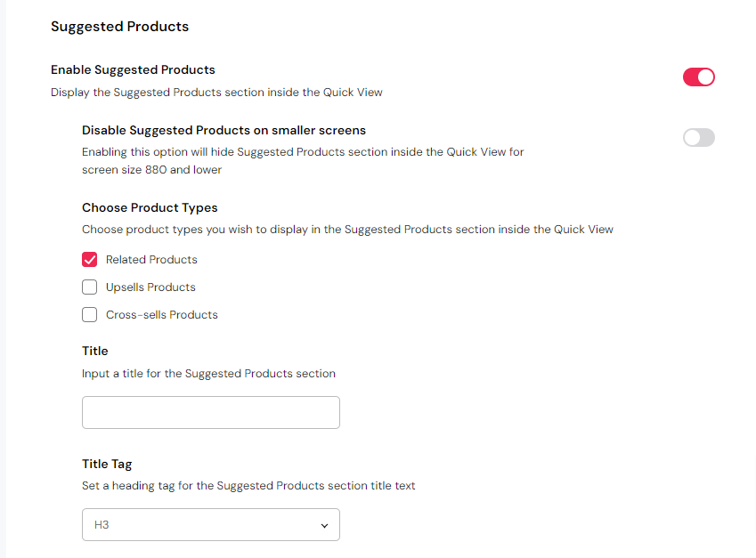Turn off the Enable Suggested Products switch
This screenshot has width=756, height=558.
(x=698, y=77)
